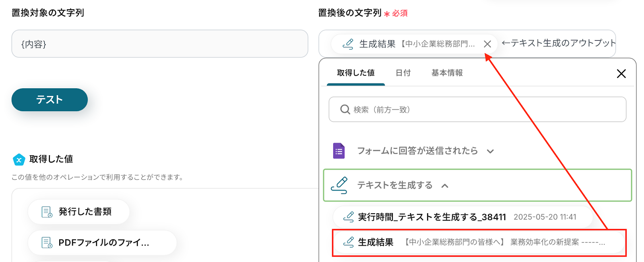This screenshot has height=262, width=644.
Task: Expand フォームに回答が送信されたら section chevron
Action: (x=490, y=152)
